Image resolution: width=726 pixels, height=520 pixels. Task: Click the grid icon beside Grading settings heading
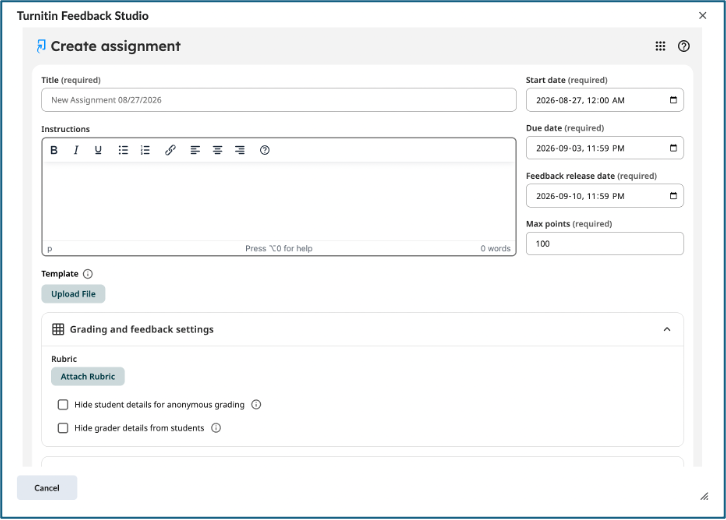(x=58, y=329)
